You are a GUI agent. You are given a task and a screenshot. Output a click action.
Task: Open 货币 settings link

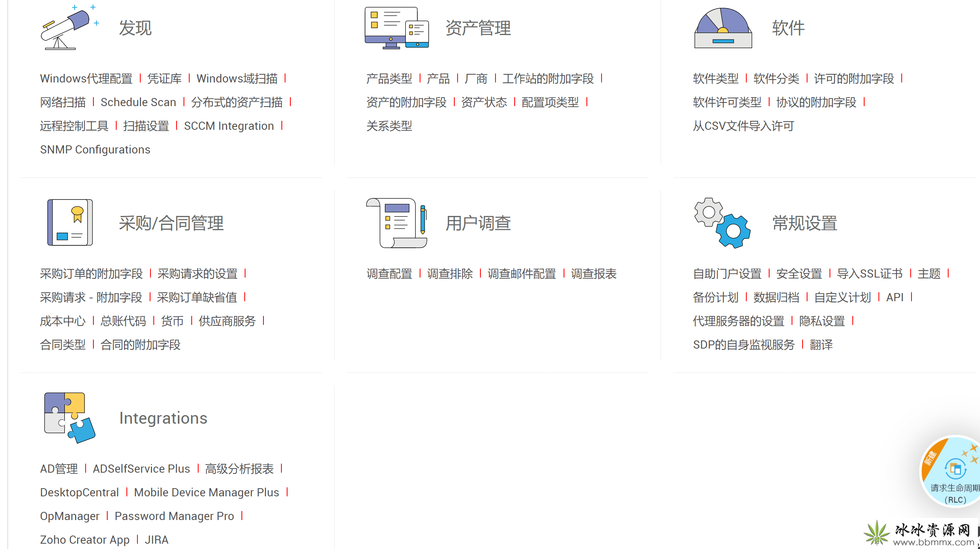[x=173, y=321]
